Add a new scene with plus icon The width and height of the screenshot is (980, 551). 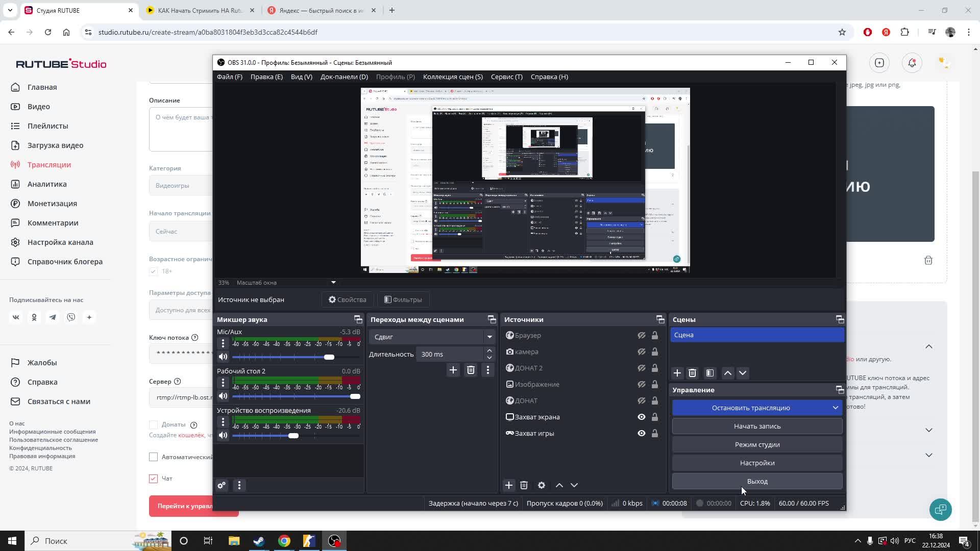point(677,373)
